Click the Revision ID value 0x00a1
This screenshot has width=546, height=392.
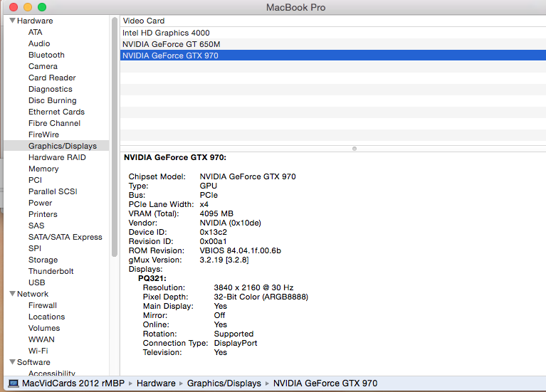click(213, 241)
